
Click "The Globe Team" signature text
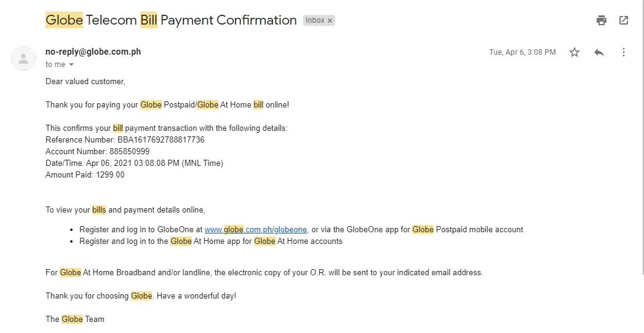pos(75,319)
